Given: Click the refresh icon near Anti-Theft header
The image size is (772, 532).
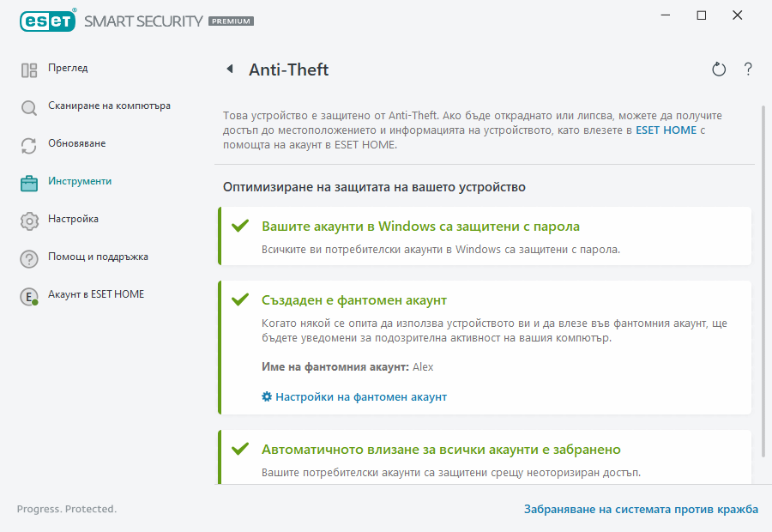Looking at the screenshot, I should tap(719, 70).
